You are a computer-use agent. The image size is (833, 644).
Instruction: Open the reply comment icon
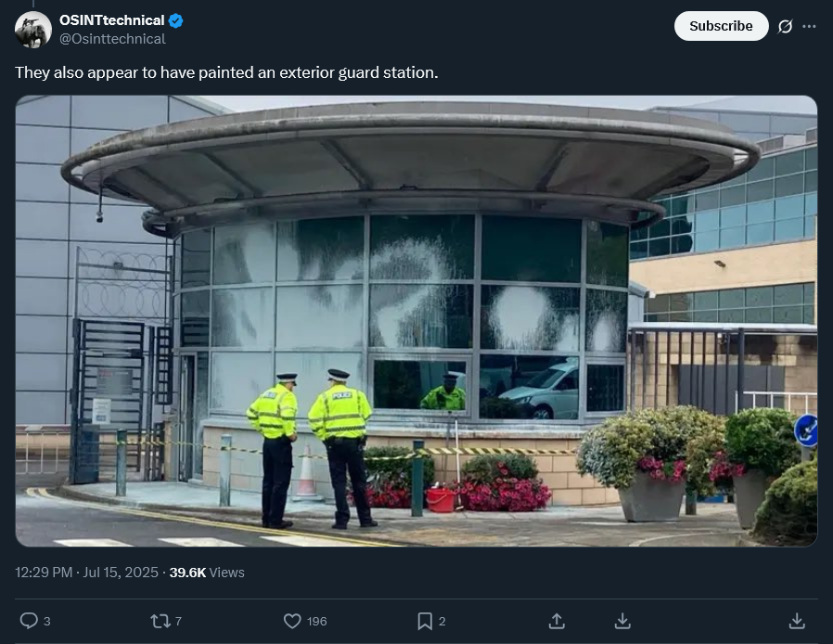click(x=29, y=621)
